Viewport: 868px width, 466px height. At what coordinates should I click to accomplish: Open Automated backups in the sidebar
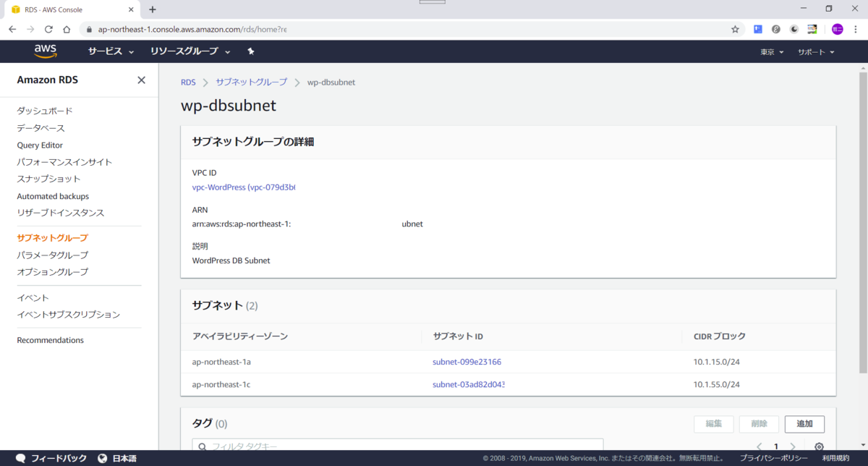53,196
